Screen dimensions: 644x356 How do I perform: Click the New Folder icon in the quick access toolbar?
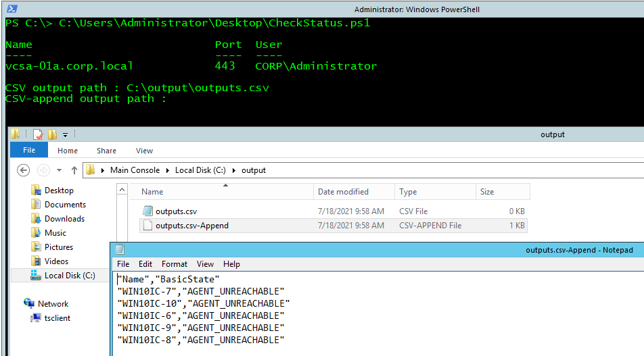53,134
